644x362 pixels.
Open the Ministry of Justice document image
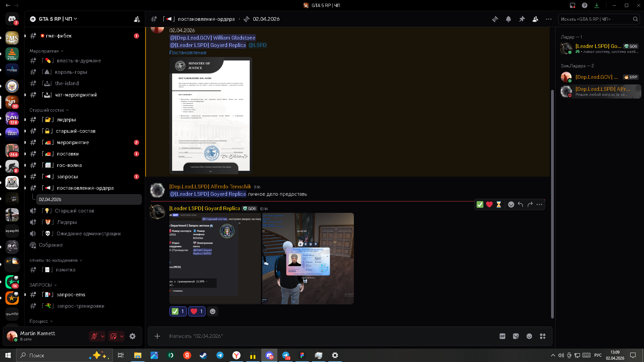tap(211, 115)
